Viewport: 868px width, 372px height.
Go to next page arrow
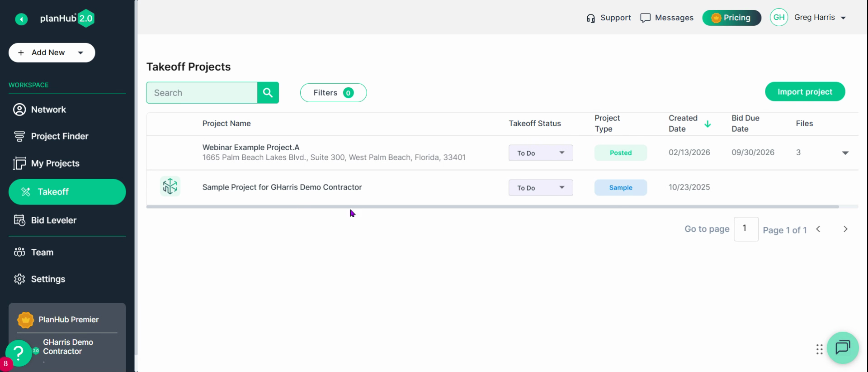click(x=845, y=229)
